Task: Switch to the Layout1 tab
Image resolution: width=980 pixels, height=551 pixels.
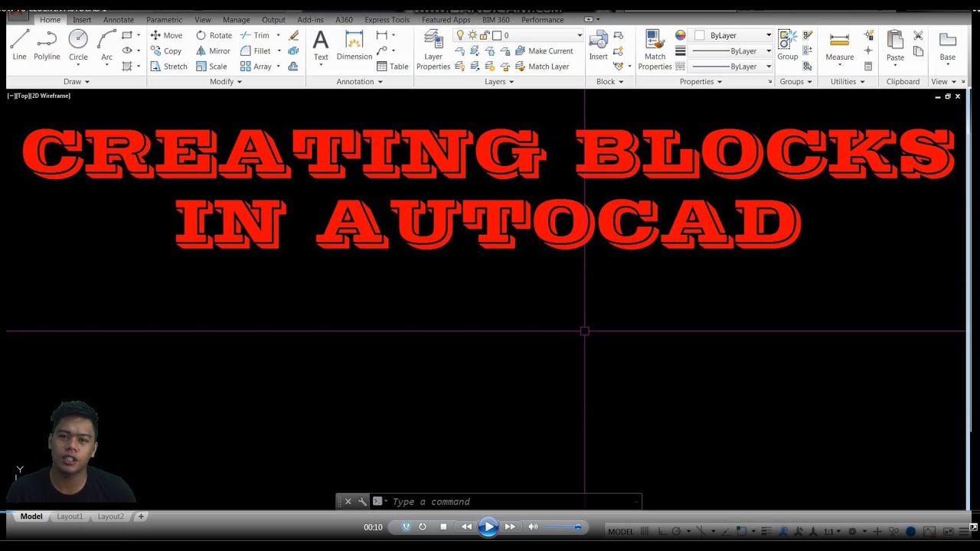Action: 70,517
